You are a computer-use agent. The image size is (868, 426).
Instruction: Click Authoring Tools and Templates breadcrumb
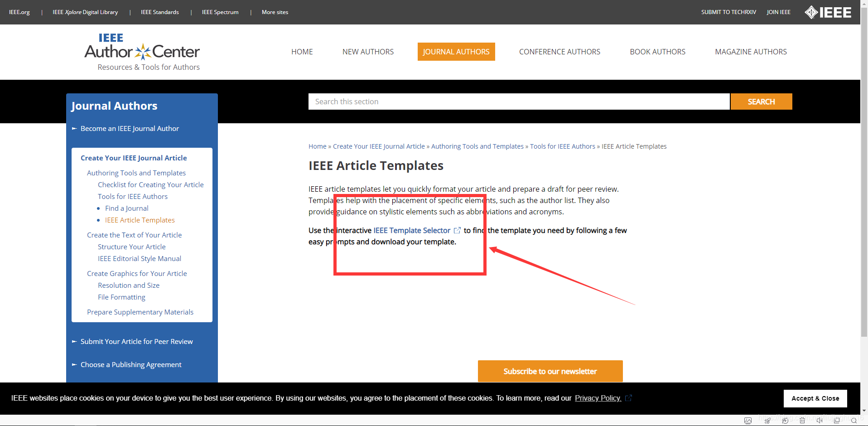477,146
